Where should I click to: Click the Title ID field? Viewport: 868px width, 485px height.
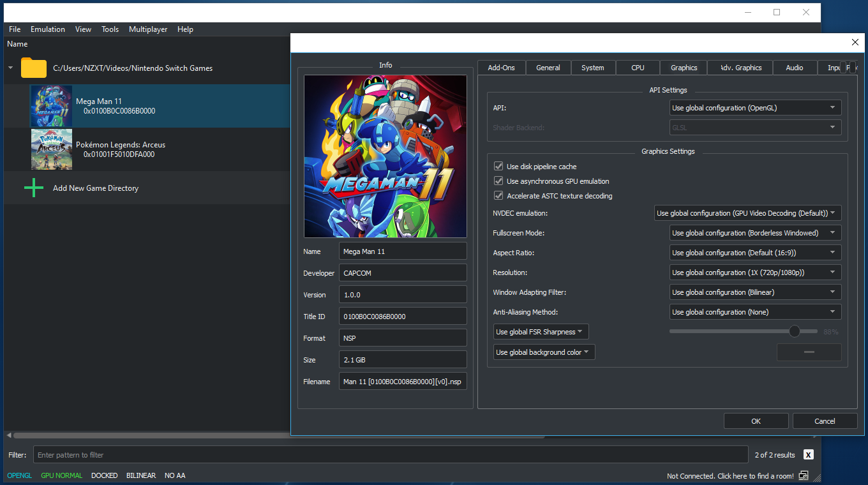point(403,317)
